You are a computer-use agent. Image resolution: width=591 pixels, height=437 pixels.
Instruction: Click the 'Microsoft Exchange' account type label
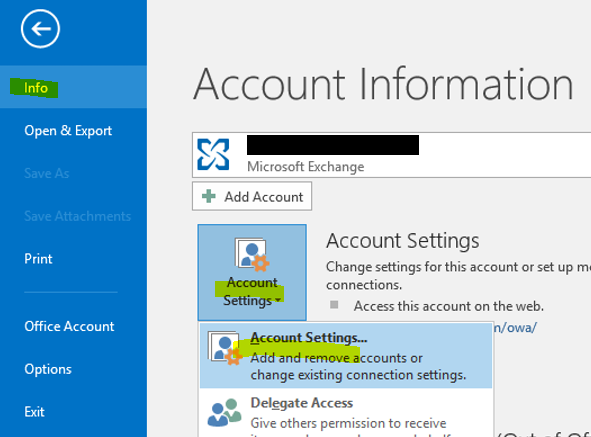pos(305,167)
